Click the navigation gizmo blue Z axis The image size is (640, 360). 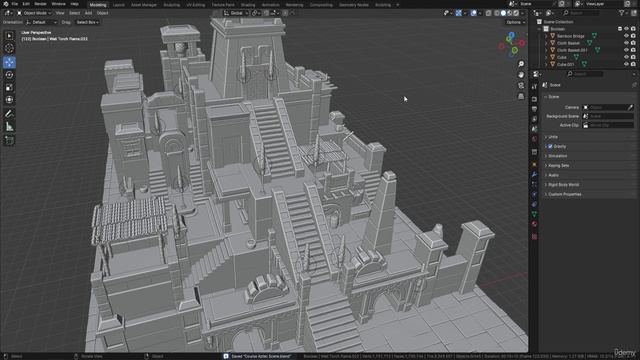511,35
